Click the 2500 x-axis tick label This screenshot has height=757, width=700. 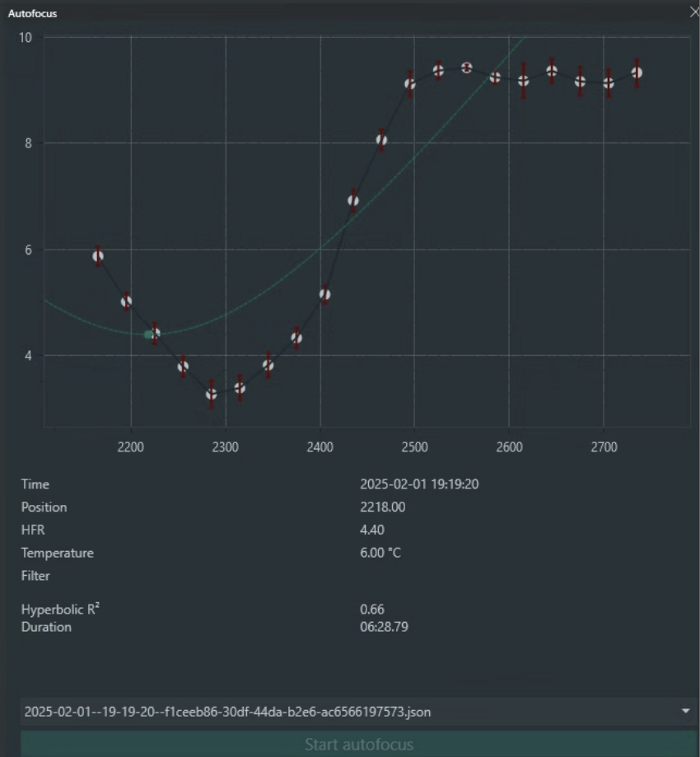pyautogui.click(x=414, y=447)
